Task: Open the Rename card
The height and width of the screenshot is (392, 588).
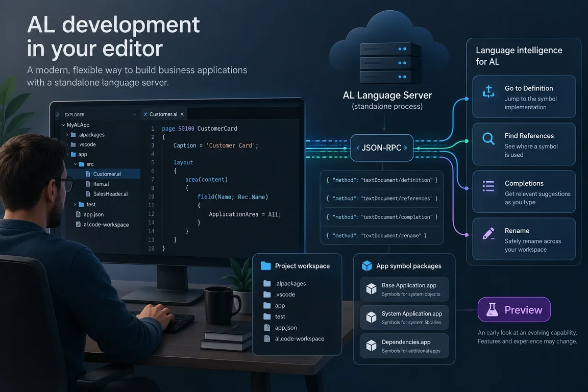Action: [x=524, y=239]
